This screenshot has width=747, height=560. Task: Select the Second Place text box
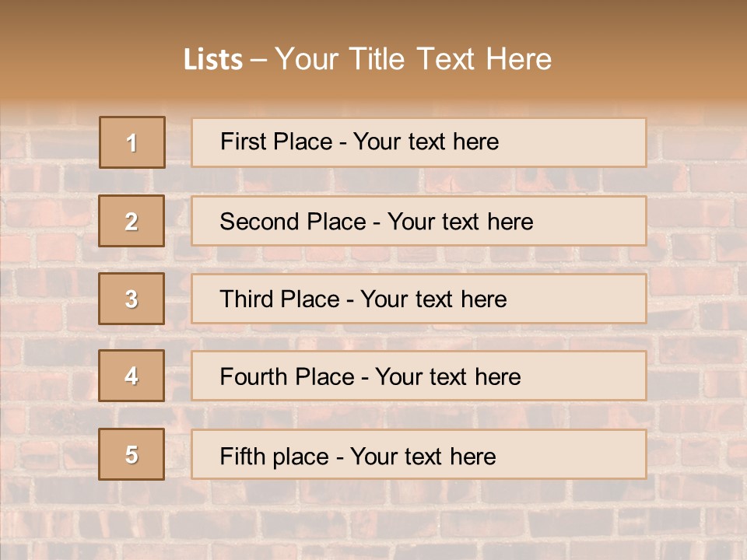pyautogui.click(x=419, y=221)
